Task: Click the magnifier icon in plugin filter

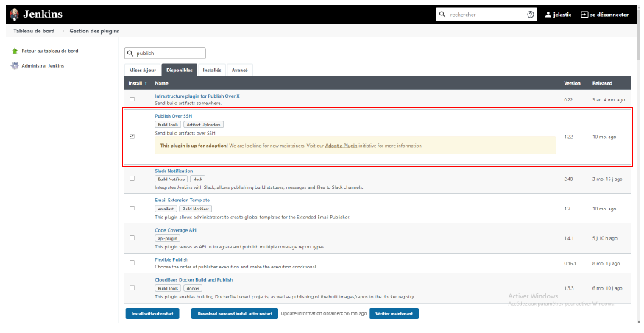Action: click(130, 54)
